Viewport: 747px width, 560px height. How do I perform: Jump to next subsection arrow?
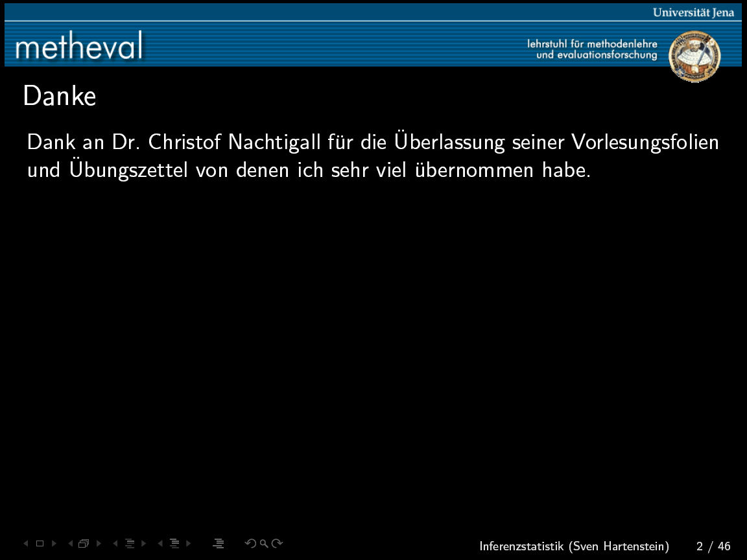[x=143, y=544]
